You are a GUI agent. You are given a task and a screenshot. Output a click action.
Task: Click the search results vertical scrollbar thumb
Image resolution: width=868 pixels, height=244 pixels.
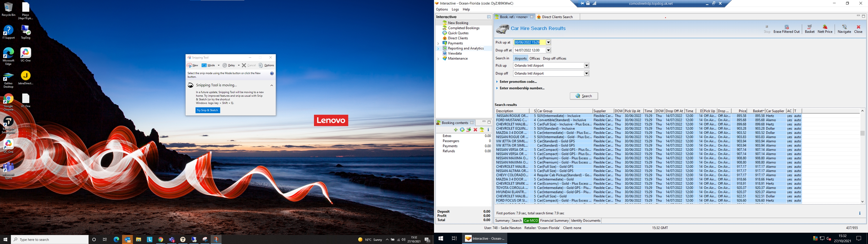(862, 133)
